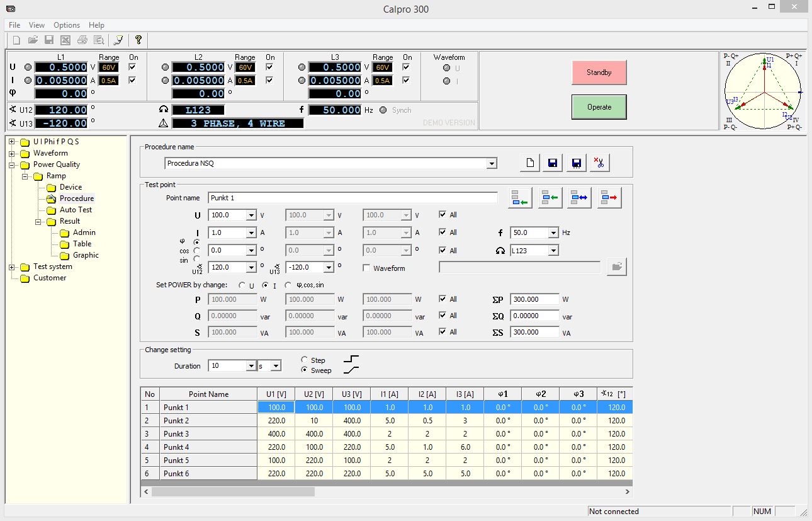
Task: Open the Options menu
Action: 67,25
